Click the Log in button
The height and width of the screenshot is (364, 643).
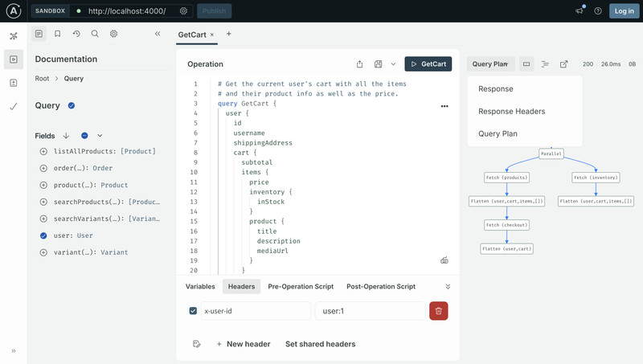[625, 11]
